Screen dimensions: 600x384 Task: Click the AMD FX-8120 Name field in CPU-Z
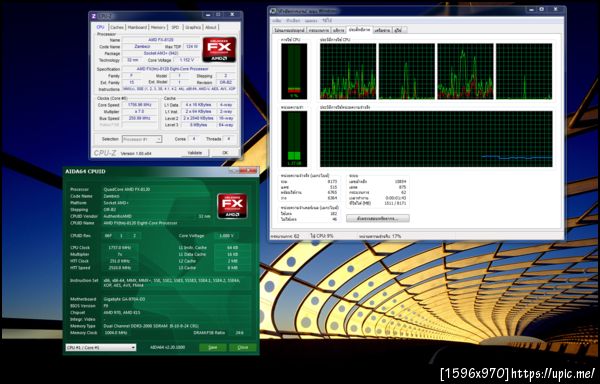[x=161, y=40]
